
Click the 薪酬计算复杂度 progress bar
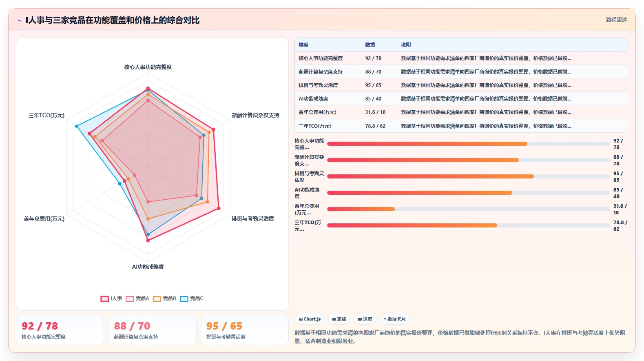point(468,160)
